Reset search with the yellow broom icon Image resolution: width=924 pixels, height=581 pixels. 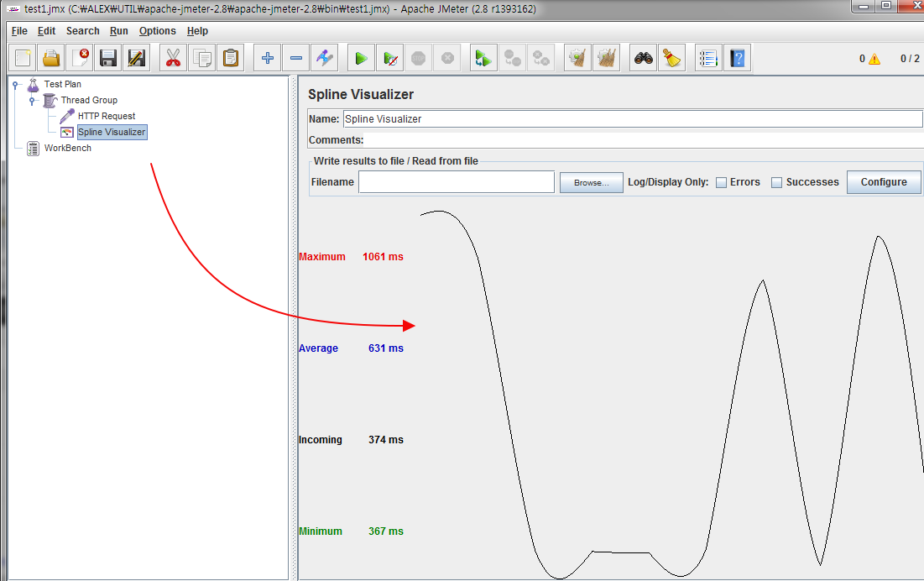671,58
